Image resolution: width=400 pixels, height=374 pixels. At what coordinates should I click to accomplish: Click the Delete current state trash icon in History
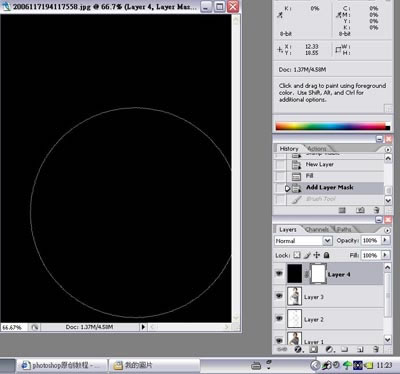pyautogui.click(x=376, y=210)
